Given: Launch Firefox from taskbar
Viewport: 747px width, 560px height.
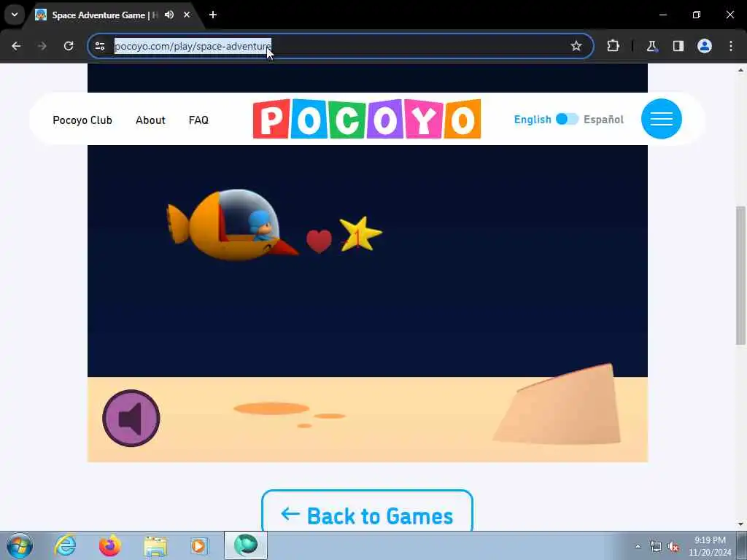Looking at the screenshot, I should coord(110,545).
